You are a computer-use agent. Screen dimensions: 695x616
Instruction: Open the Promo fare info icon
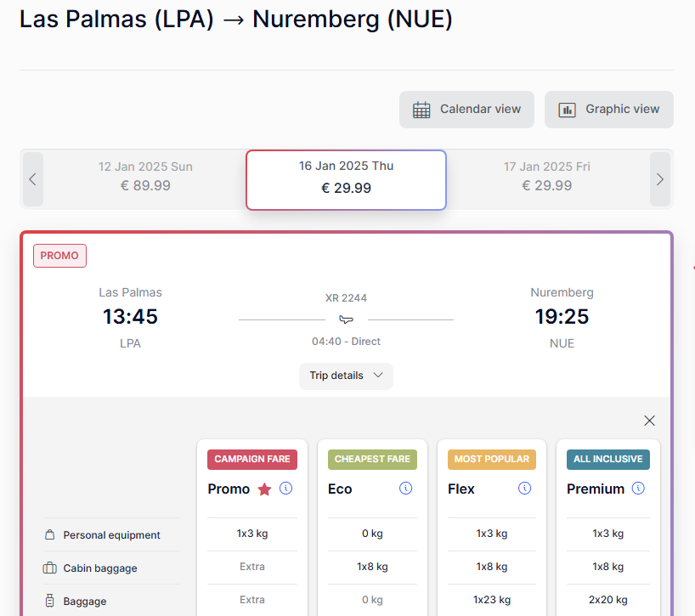point(285,489)
